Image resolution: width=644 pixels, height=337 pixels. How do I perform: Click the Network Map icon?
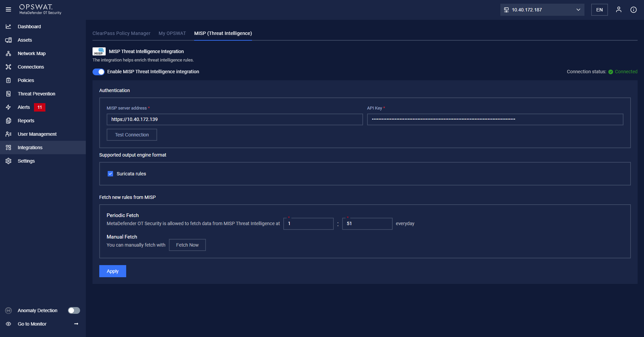point(8,53)
